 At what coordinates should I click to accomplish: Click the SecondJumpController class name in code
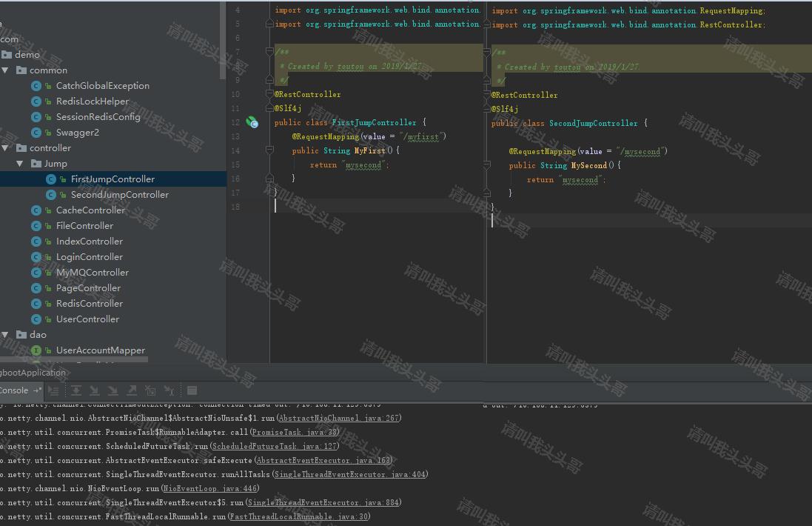[594, 123]
